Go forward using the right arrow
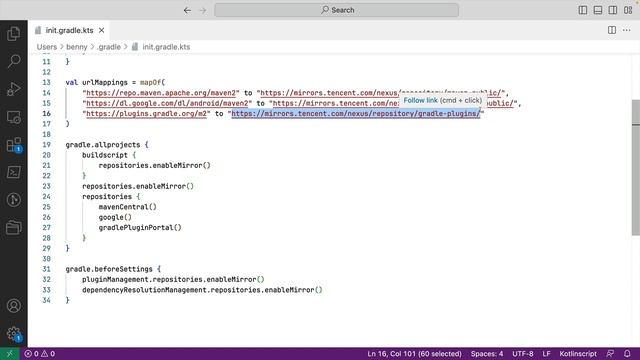640x360 pixels. [203, 10]
